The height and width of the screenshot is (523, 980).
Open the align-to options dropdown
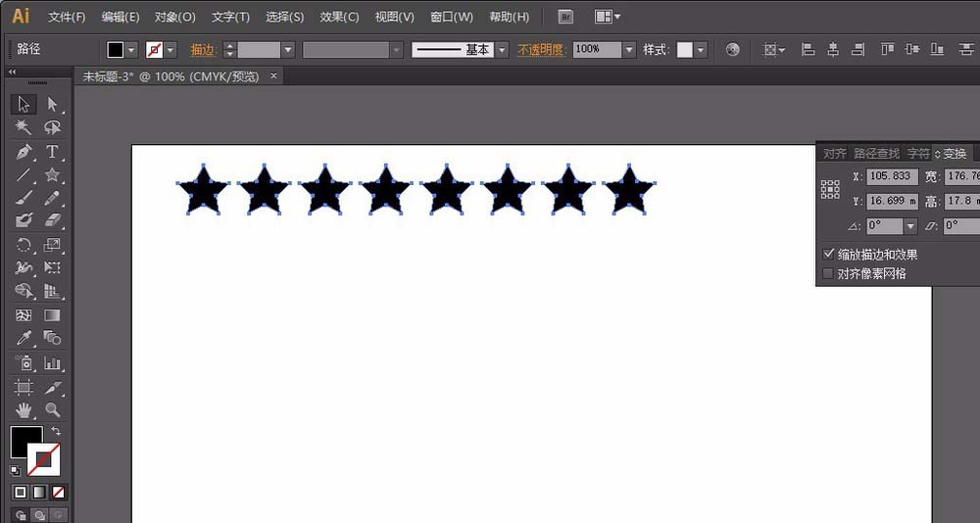[x=774, y=49]
